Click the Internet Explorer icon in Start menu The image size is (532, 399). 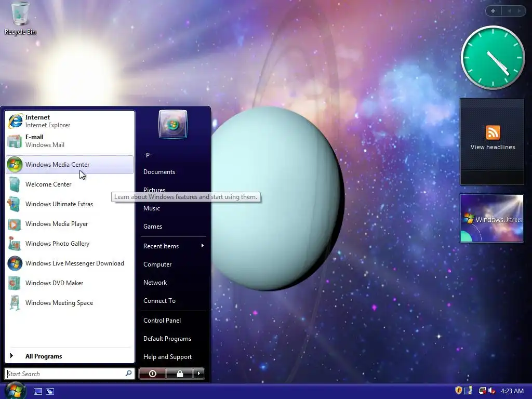coord(15,121)
